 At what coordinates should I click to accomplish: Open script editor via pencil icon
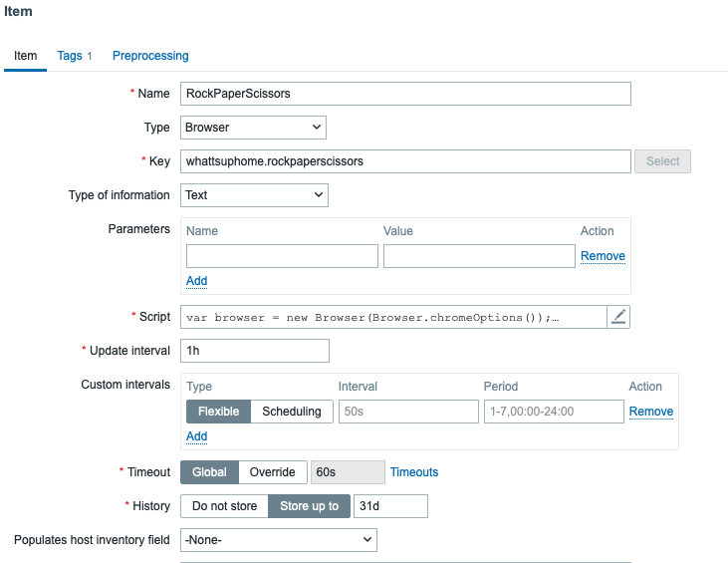pyautogui.click(x=618, y=317)
